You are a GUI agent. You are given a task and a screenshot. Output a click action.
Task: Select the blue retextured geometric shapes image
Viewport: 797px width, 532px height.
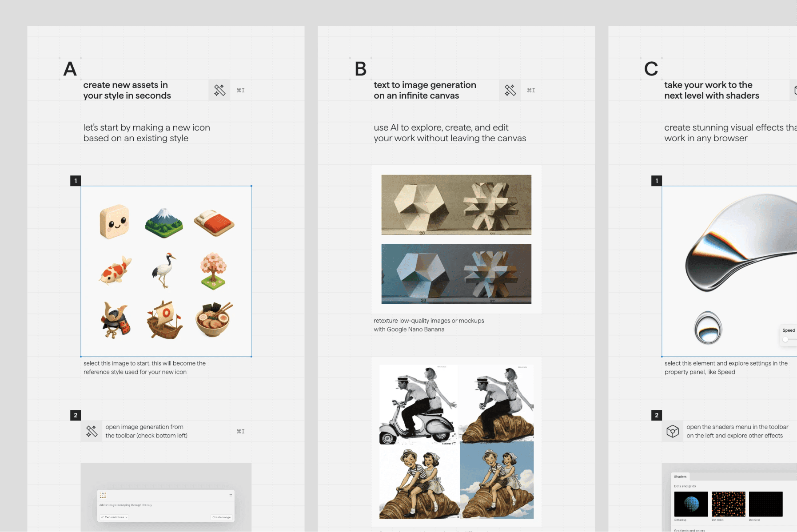(x=456, y=274)
